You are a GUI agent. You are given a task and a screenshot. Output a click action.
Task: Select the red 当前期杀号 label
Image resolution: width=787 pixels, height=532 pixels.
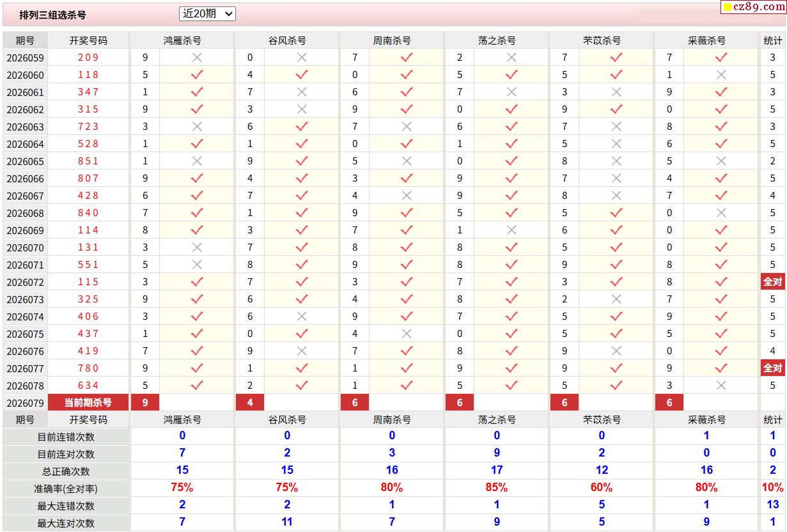click(88, 403)
